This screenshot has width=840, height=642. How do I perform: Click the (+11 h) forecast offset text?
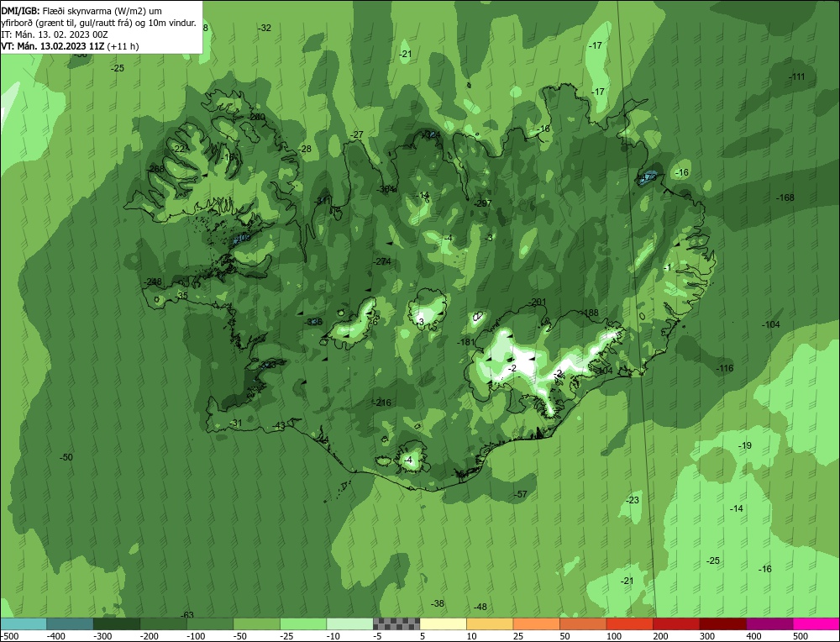pyautogui.click(x=123, y=46)
